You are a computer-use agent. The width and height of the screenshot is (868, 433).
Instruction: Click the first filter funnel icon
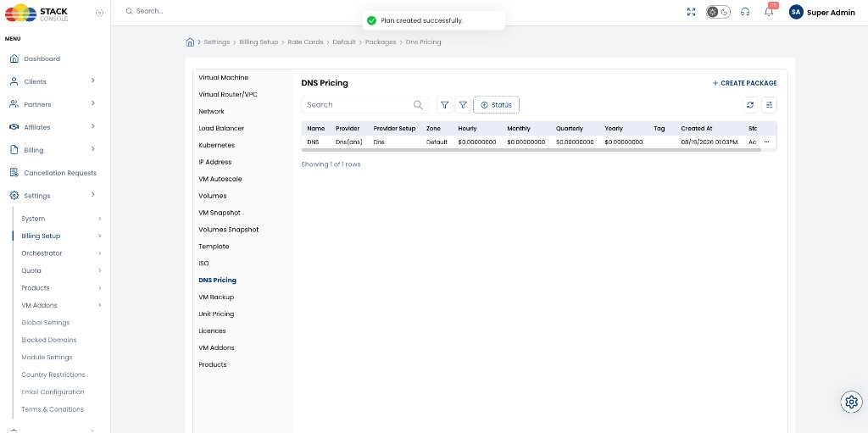[x=444, y=105]
